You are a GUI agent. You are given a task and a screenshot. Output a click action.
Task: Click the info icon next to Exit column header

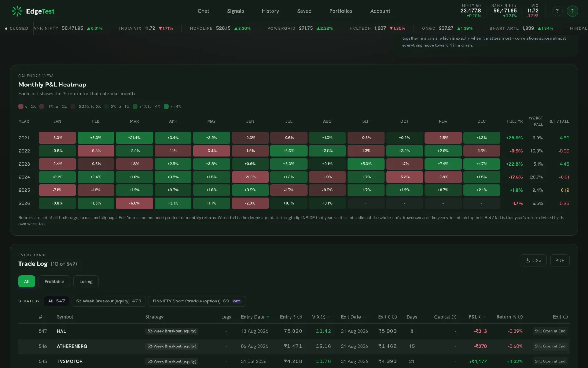point(566,317)
